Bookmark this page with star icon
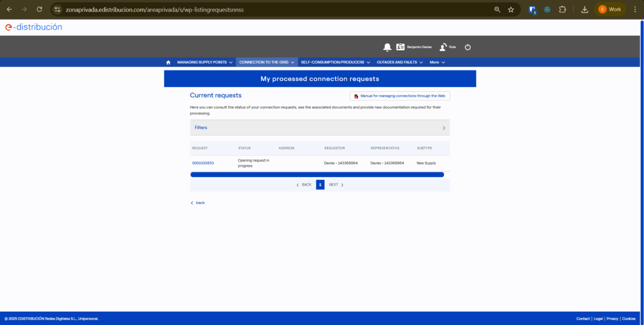The width and height of the screenshot is (644, 325). click(511, 9)
